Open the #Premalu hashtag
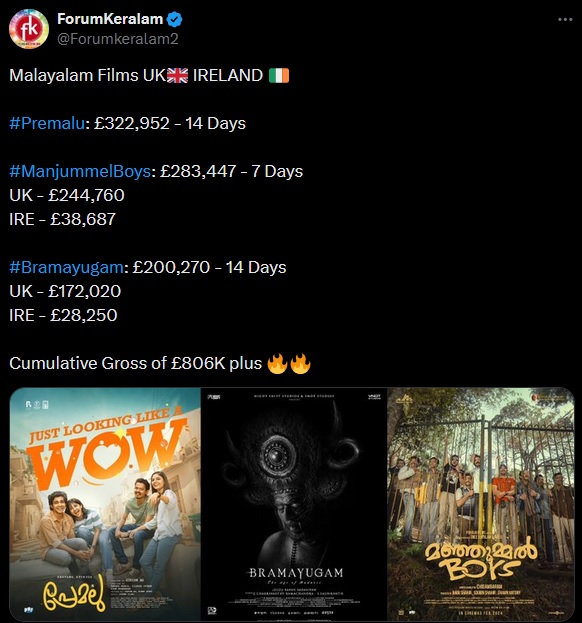Screen dimensions: 582x623 click(47, 123)
